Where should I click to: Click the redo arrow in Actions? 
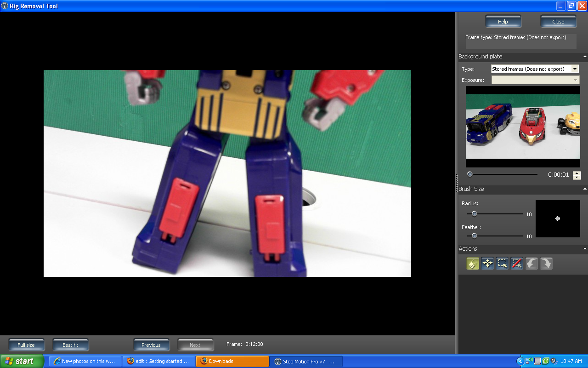pyautogui.click(x=546, y=264)
